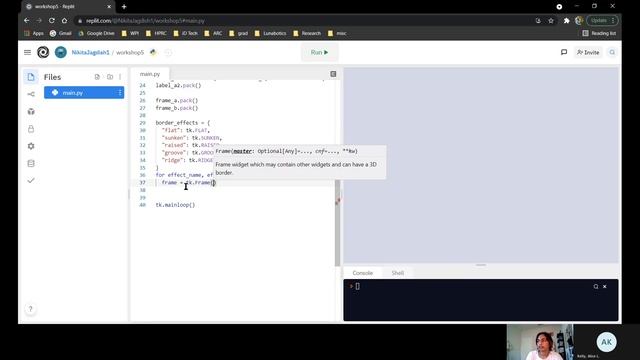This screenshot has height=360, width=640.
Task: Open the Gmail bookmark
Action: [60, 33]
